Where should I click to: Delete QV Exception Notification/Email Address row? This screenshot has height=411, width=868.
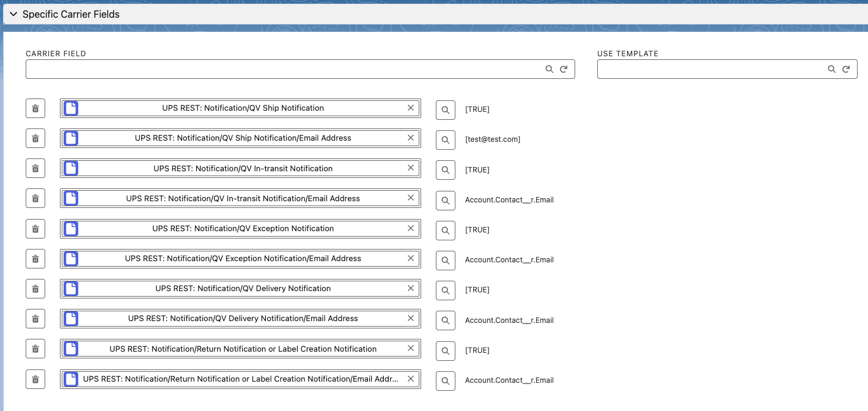[x=35, y=259]
